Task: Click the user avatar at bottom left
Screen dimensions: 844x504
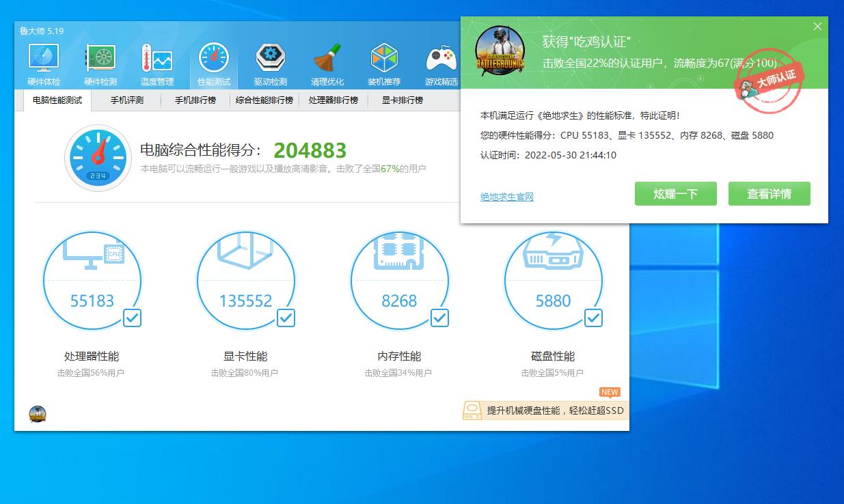Action: point(38,412)
